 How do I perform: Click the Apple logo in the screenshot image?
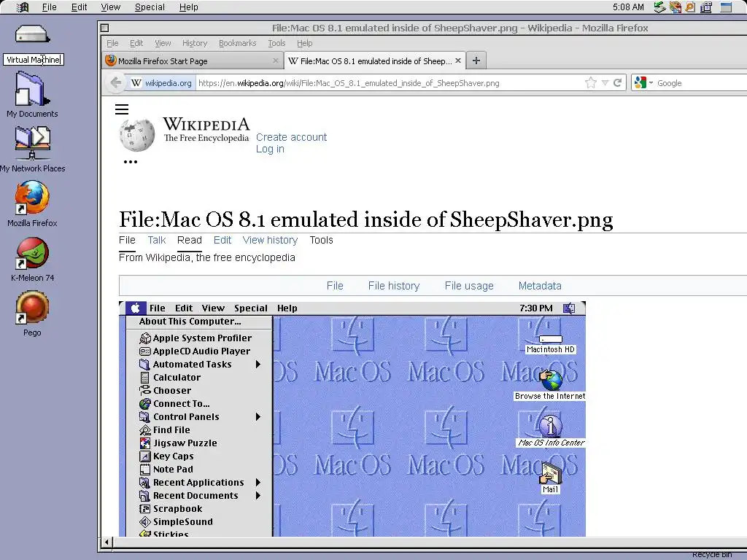click(x=135, y=308)
